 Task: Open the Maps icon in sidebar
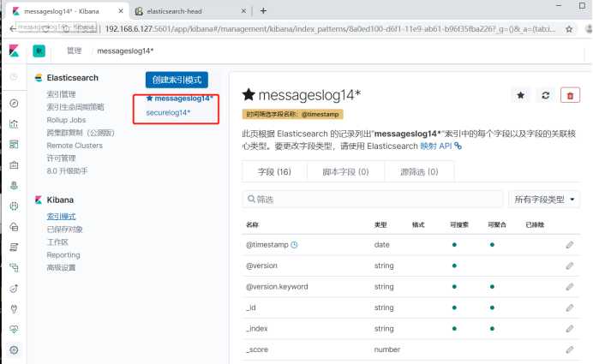pos(14,186)
